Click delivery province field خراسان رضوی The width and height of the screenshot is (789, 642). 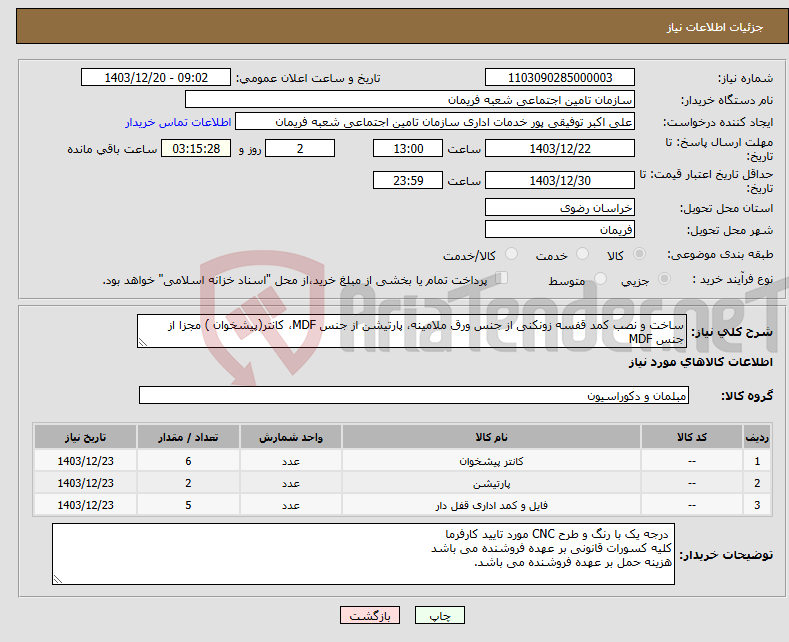(x=560, y=207)
